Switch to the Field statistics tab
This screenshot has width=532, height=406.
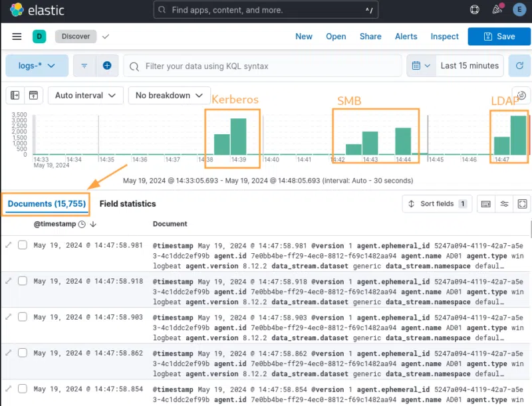pos(128,203)
